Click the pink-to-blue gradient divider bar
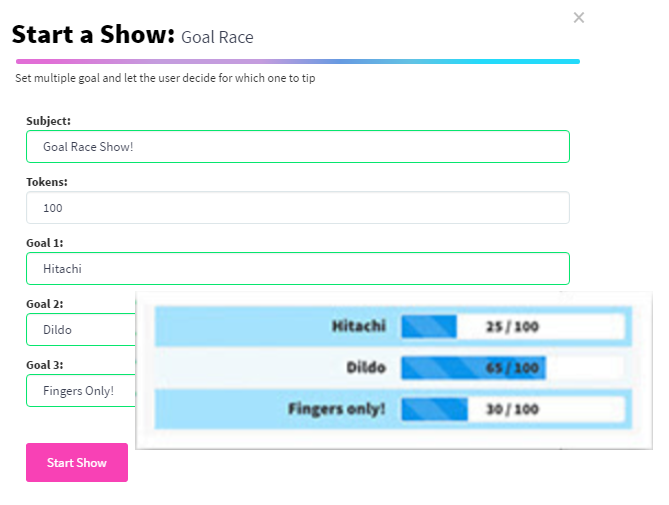 click(x=297, y=61)
